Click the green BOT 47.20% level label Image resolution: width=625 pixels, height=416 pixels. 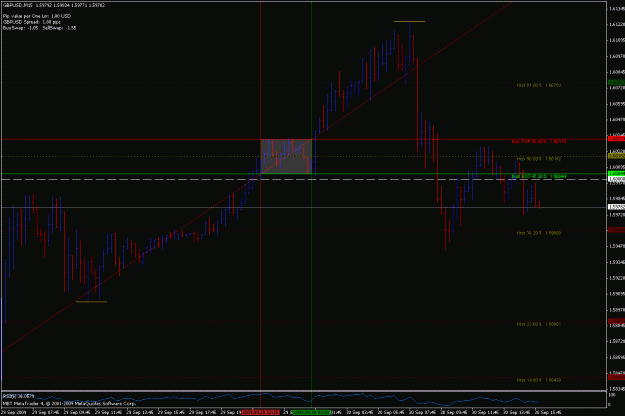click(x=539, y=176)
